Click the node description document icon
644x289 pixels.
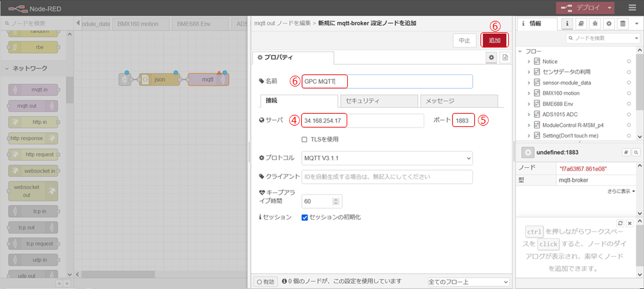tap(504, 57)
